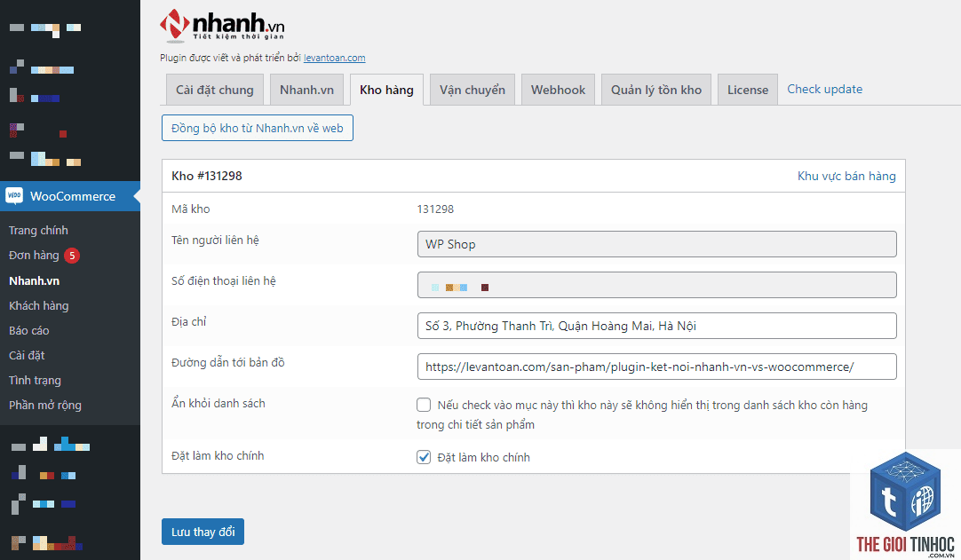Visit the levantoan.com author link
Image resolution: width=961 pixels, height=560 pixels.
pyautogui.click(x=335, y=58)
